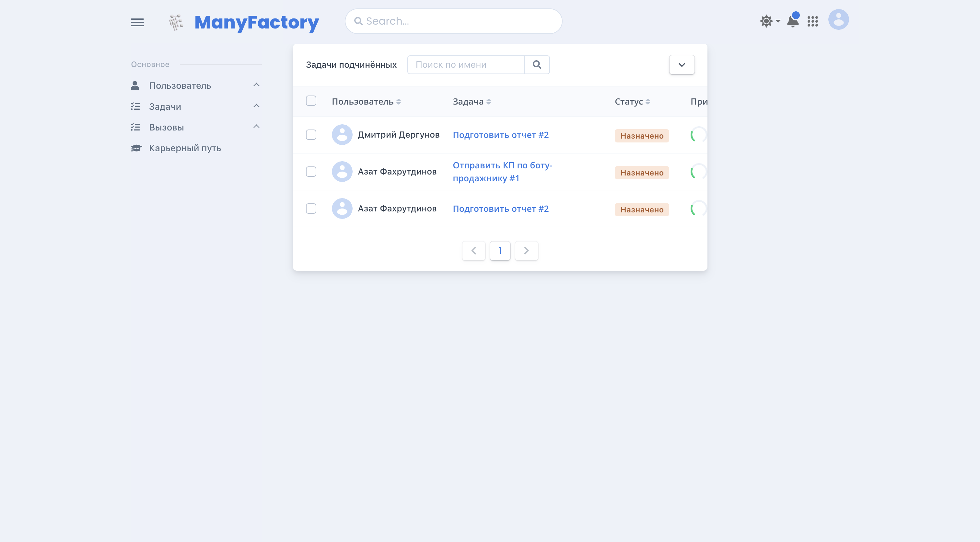Open Карьерный путь via graduation cap icon
Image resolution: width=980 pixels, height=542 pixels.
point(136,148)
